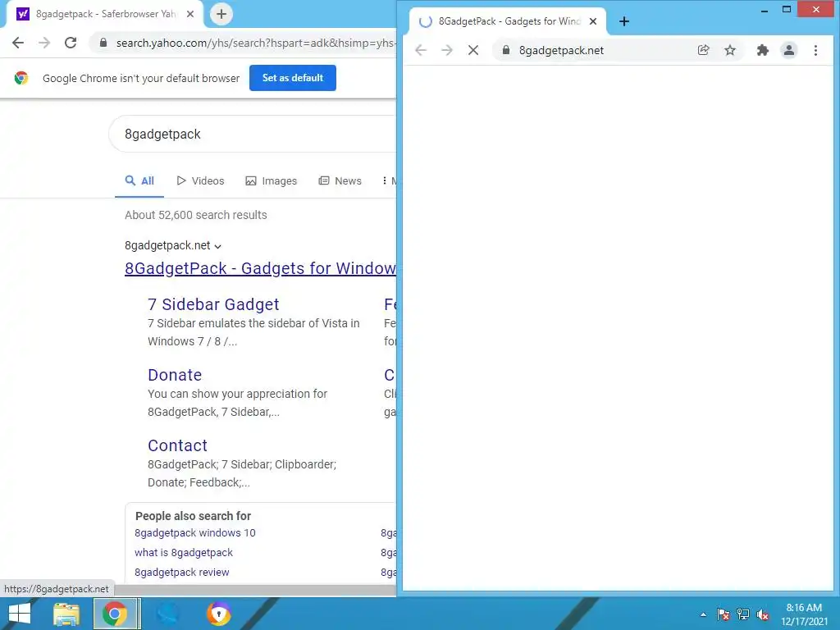Expand the 8gadgetpack.net result dropdown arrow
Viewport: 840px width, 630px height.
[x=217, y=246]
